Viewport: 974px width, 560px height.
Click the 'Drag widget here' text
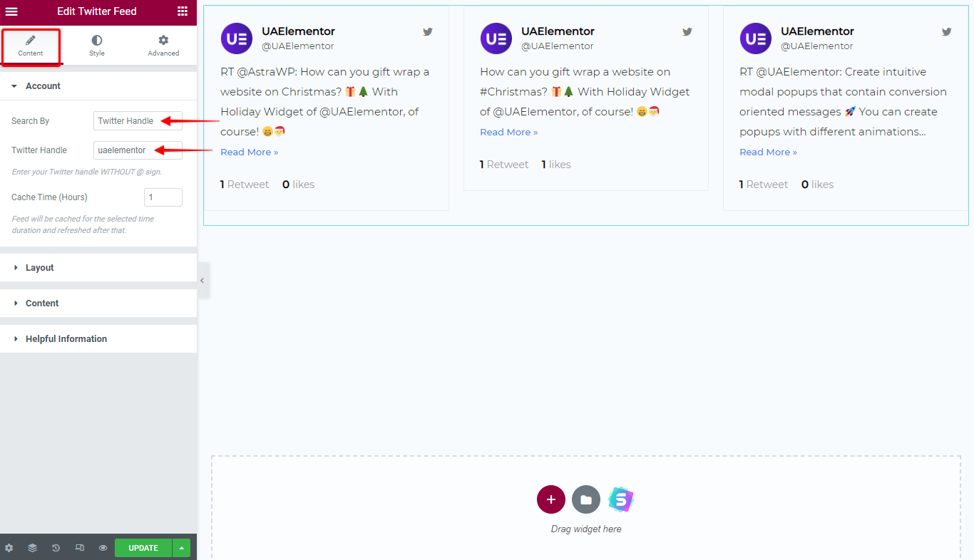point(586,529)
